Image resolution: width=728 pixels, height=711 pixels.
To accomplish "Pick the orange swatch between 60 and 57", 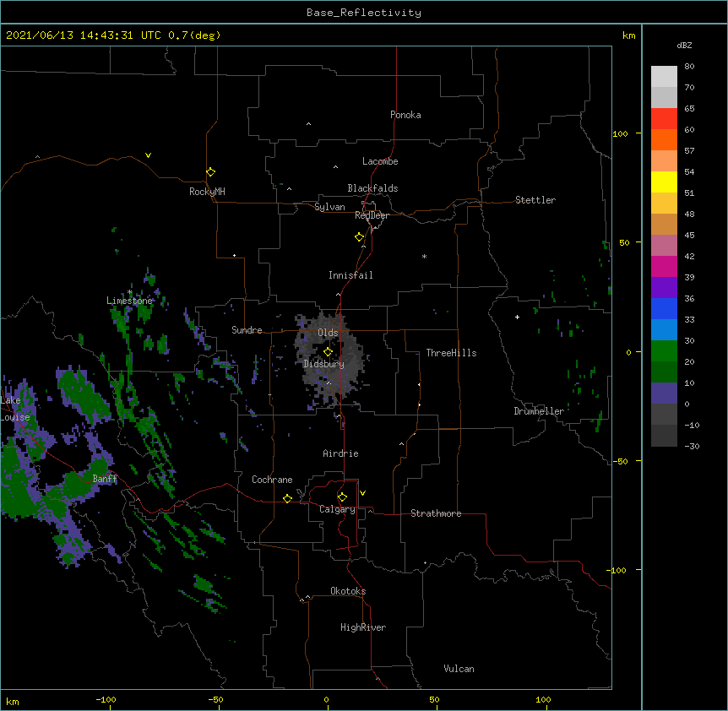I will click(664, 139).
